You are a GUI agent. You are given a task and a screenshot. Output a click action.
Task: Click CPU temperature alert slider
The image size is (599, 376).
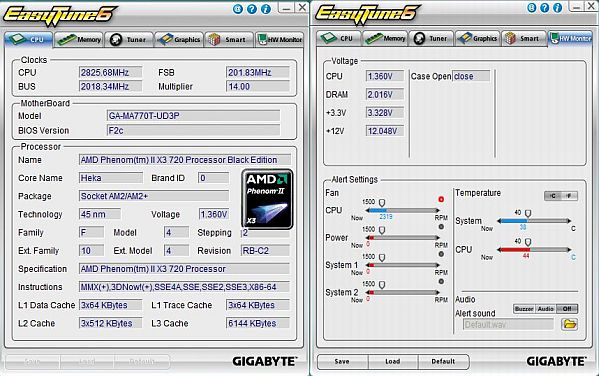[534, 250]
